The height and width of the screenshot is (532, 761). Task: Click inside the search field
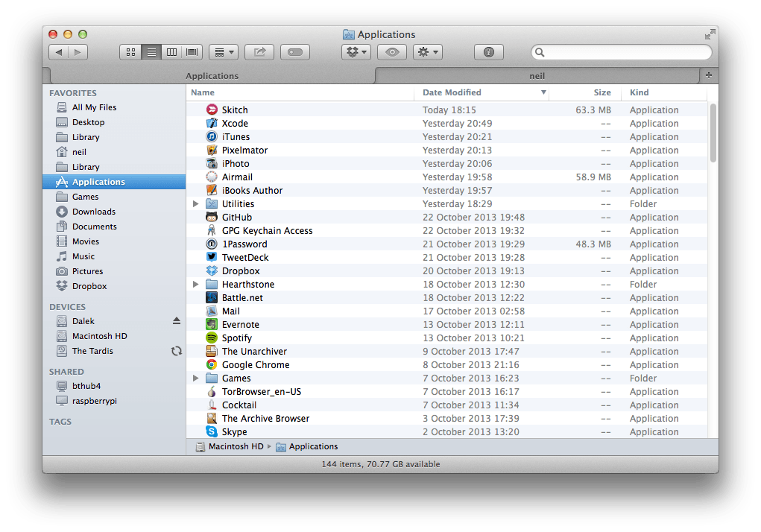click(622, 51)
